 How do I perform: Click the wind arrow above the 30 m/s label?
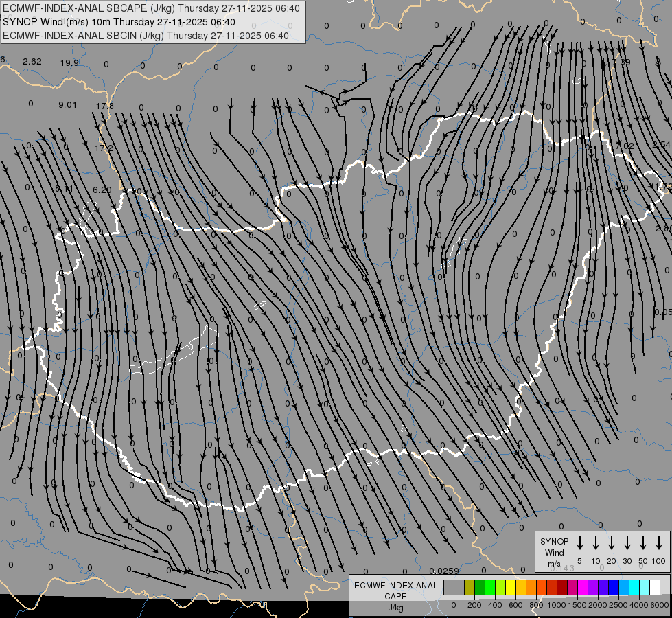click(627, 543)
